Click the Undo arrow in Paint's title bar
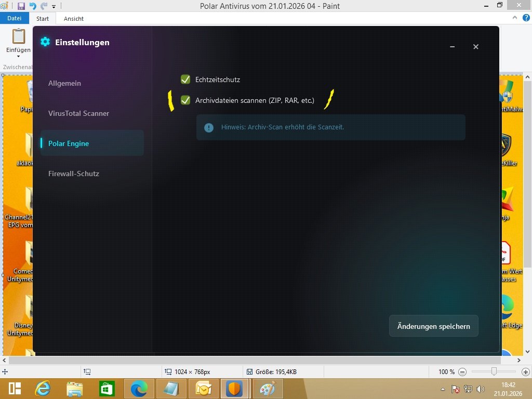This screenshot has width=532, height=399. (33, 6)
